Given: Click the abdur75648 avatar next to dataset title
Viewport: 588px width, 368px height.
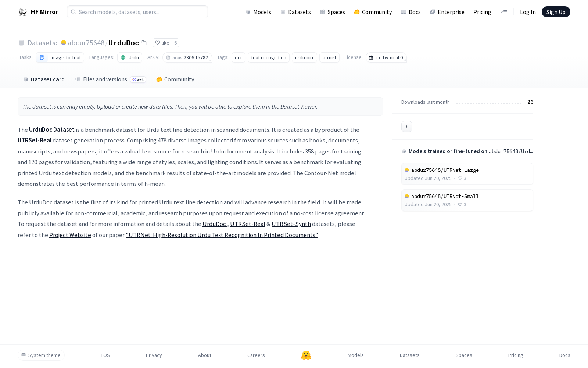Looking at the screenshot, I should 64,43.
